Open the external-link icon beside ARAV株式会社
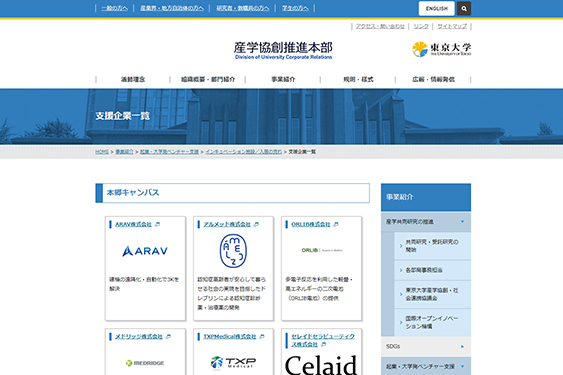Image resolution: width=563 pixels, height=375 pixels. 157,224
